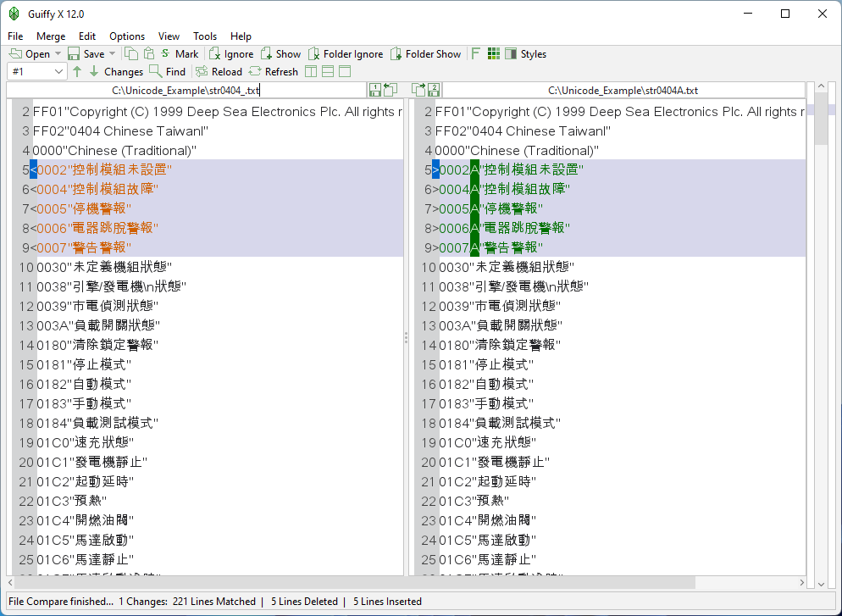Viewport: 842px width, 616px height.
Task: Expand the Save button dropdown arrow
Action: click(113, 53)
